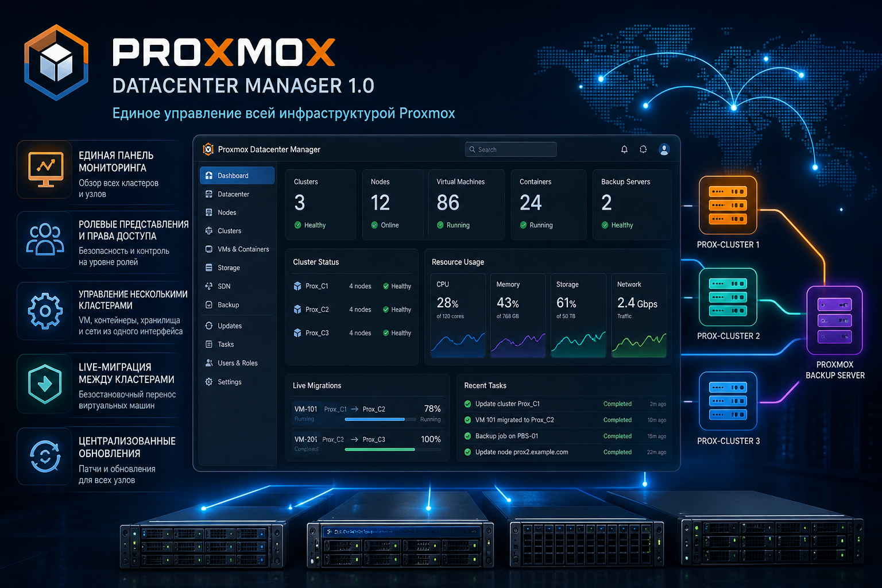Click the Proxmox hexagon cube logo in the banner

pyautogui.click(x=56, y=62)
